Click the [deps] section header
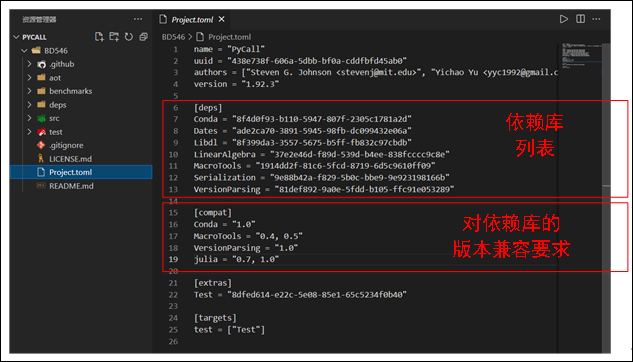The image size is (633, 362). (x=208, y=108)
